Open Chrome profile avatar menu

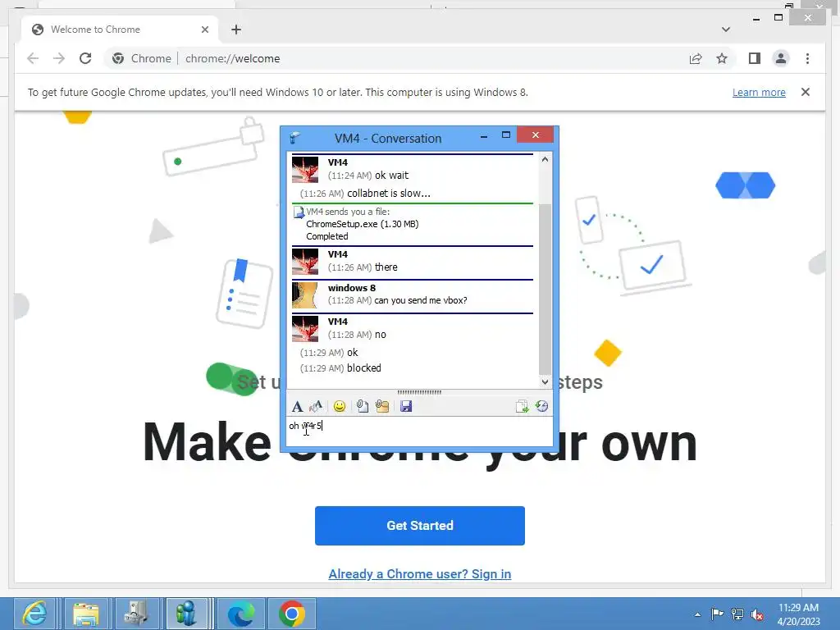(781, 58)
